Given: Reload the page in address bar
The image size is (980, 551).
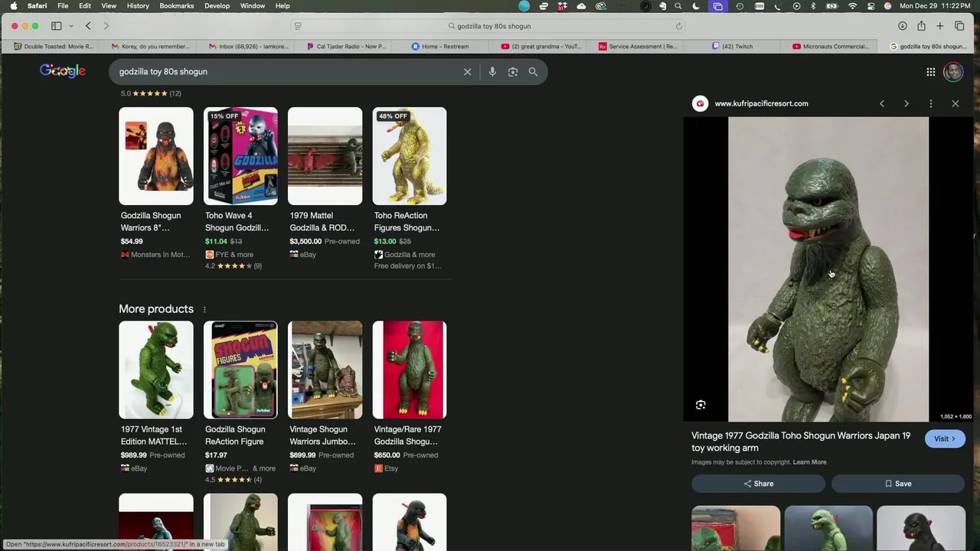Looking at the screenshot, I should click(678, 26).
